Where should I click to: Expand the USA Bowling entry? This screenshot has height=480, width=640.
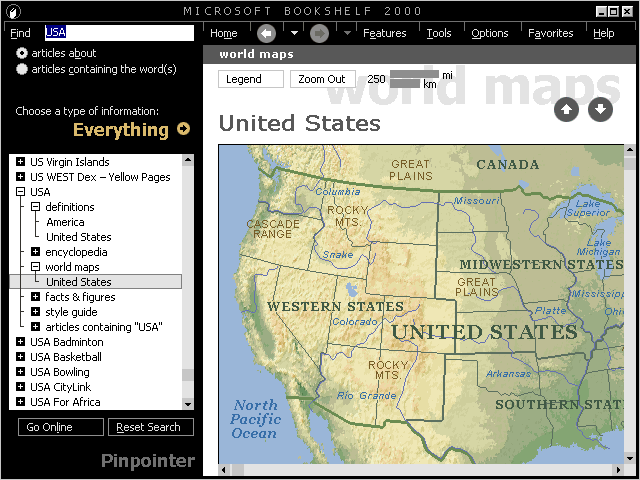point(20,372)
